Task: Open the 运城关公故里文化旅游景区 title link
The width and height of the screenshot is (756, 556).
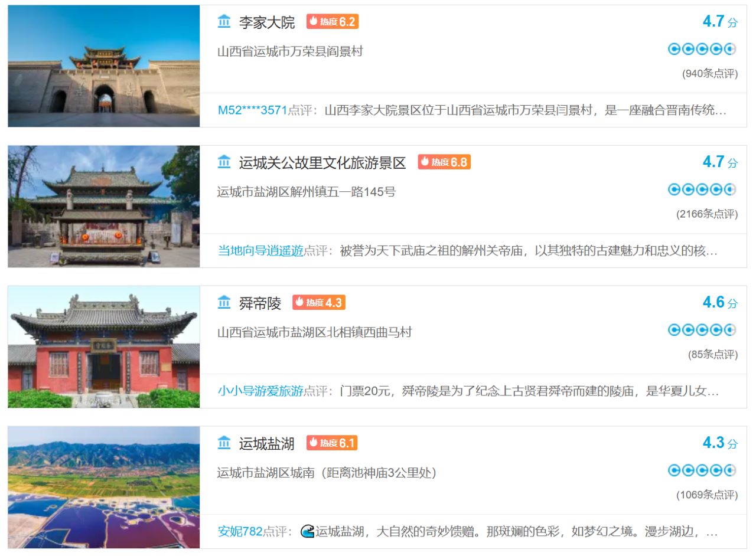Action: click(x=322, y=163)
